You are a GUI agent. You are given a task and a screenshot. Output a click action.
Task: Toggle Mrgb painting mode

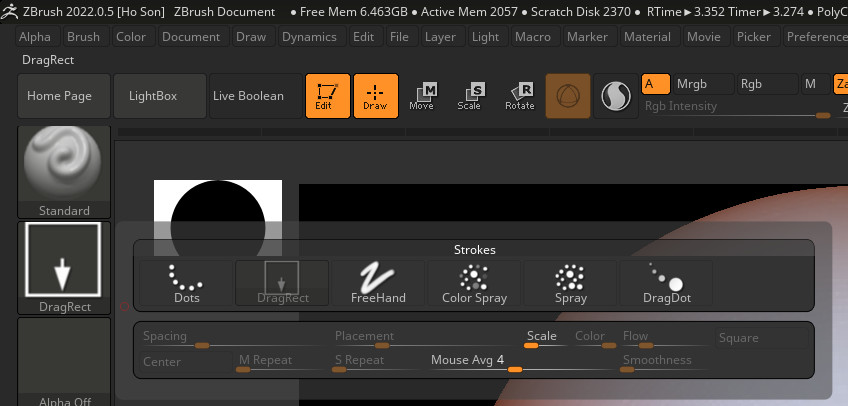point(704,84)
